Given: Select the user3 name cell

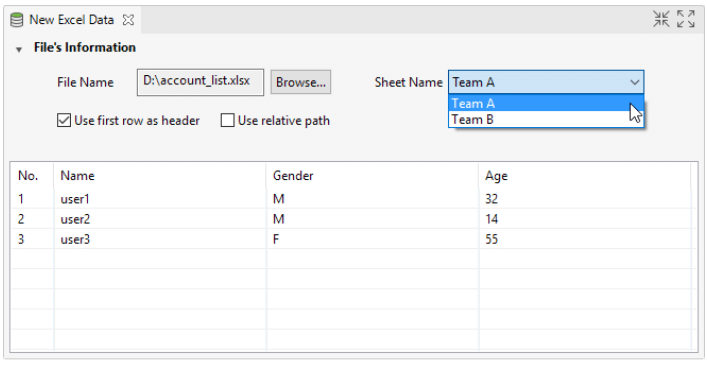Looking at the screenshot, I should pyautogui.click(x=160, y=239).
